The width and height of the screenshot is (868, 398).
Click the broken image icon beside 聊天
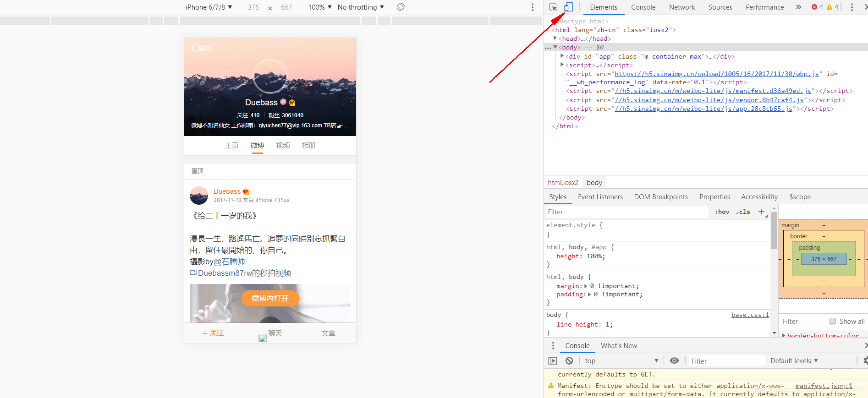tap(263, 338)
